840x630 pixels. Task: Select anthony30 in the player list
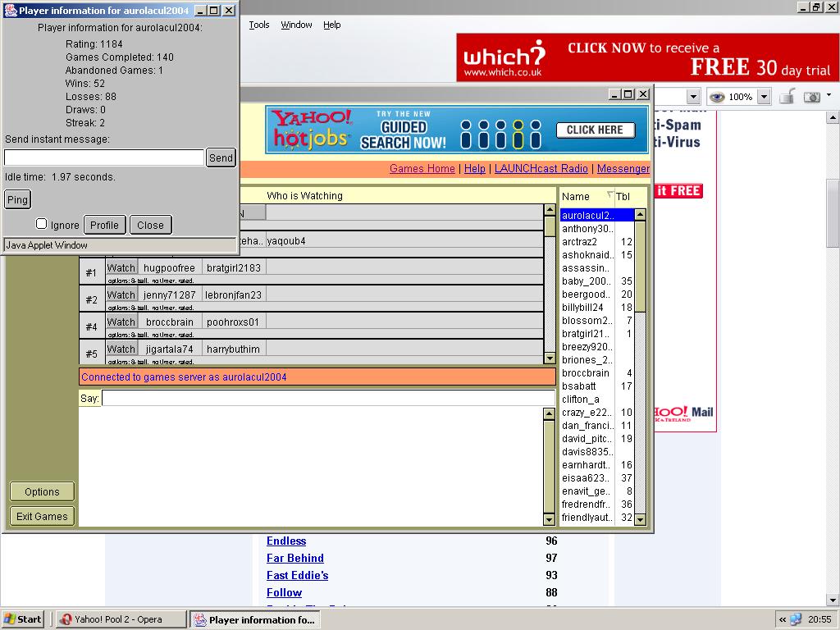tap(587, 229)
